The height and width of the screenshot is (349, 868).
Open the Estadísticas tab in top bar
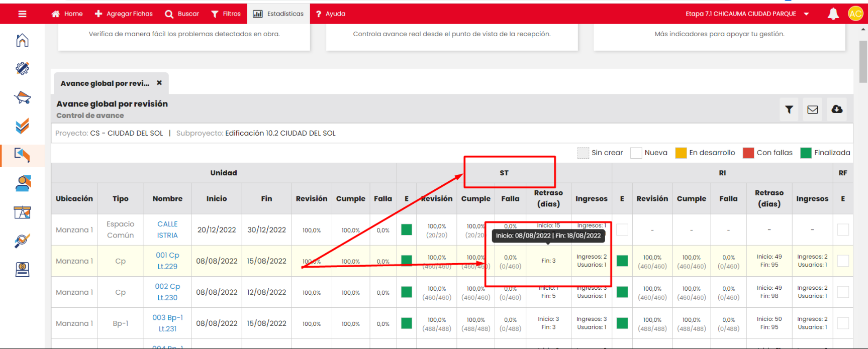pyautogui.click(x=278, y=14)
